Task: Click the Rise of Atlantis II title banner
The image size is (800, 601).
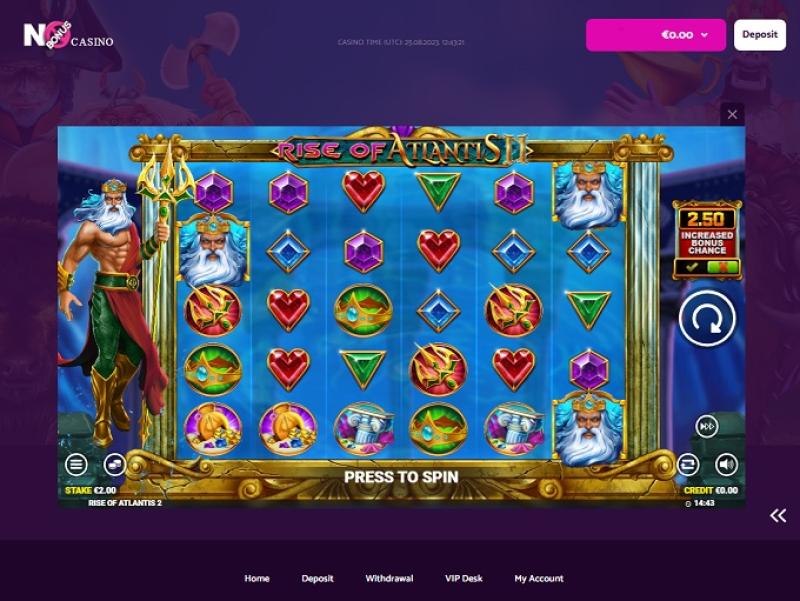Action: pos(402,149)
